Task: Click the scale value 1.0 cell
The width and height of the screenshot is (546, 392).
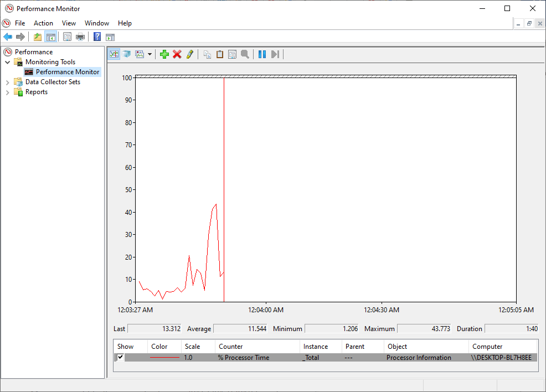Action: tap(188, 358)
